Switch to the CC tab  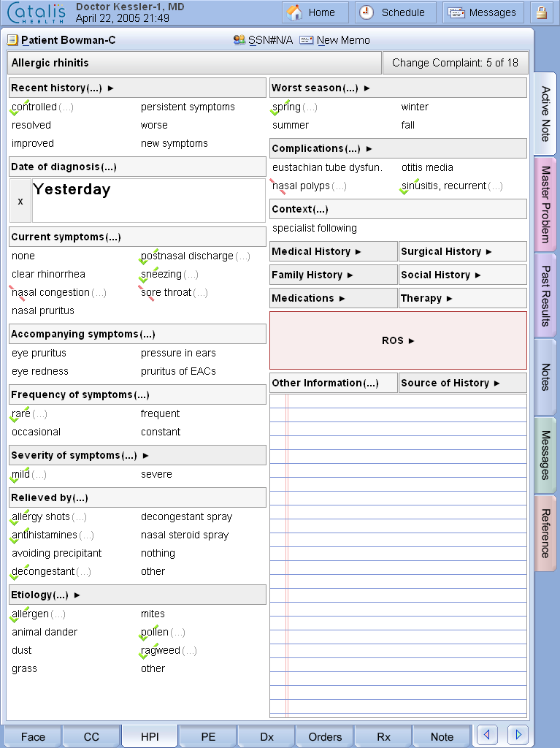click(x=91, y=736)
